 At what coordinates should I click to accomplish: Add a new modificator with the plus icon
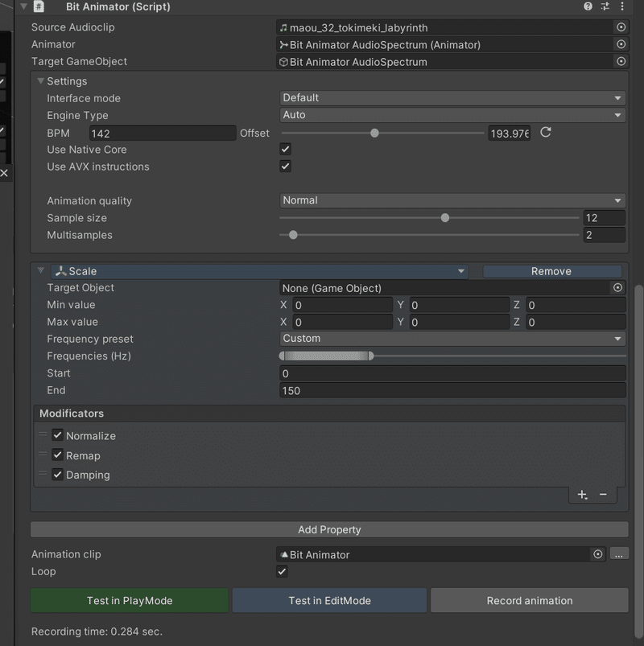tap(581, 495)
